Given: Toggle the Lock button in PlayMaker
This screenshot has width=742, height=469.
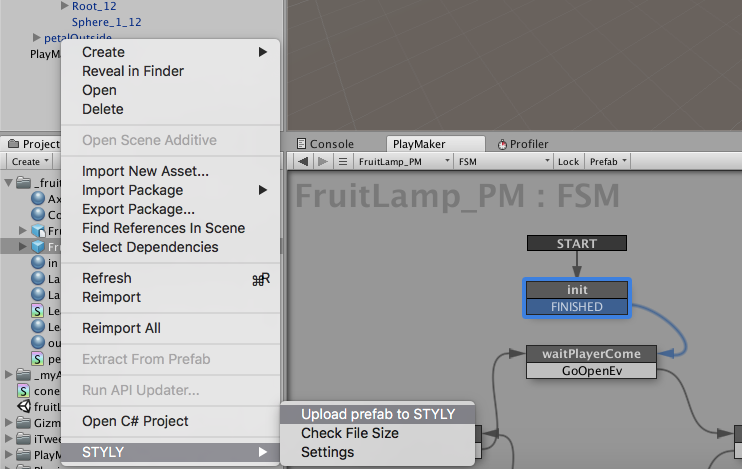Looking at the screenshot, I should point(568,161).
